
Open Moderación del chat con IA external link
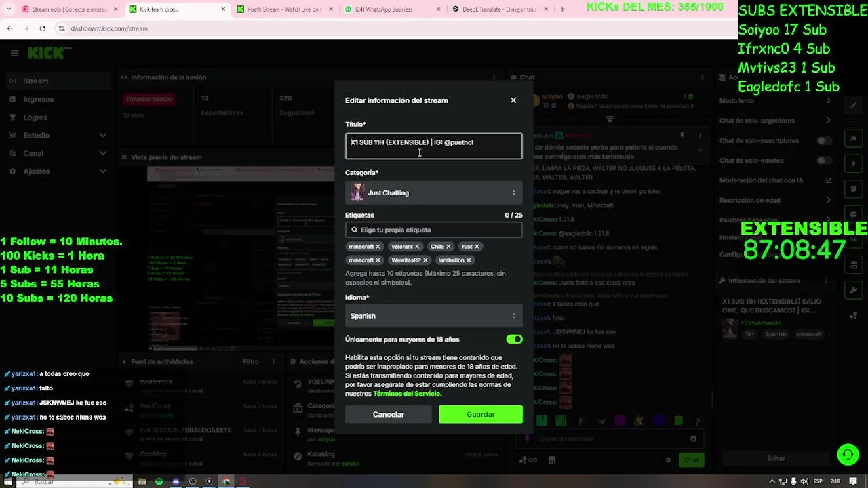pos(828,180)
